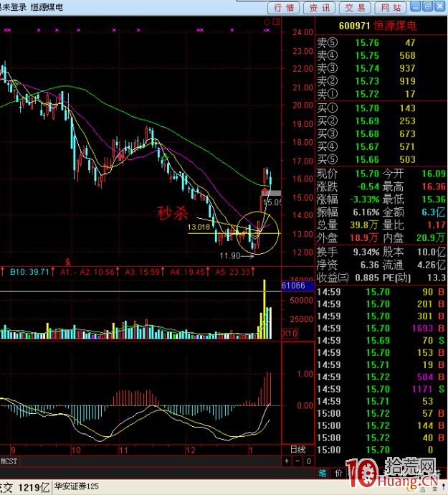The height and width of the screenshot is (495, 448).
Task: Click the 卖② price 15.73
Action: 367,81
